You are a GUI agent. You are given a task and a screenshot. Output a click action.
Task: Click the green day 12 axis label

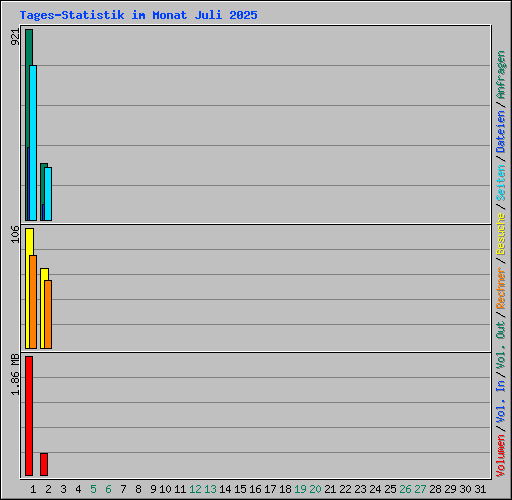[195, 489]
